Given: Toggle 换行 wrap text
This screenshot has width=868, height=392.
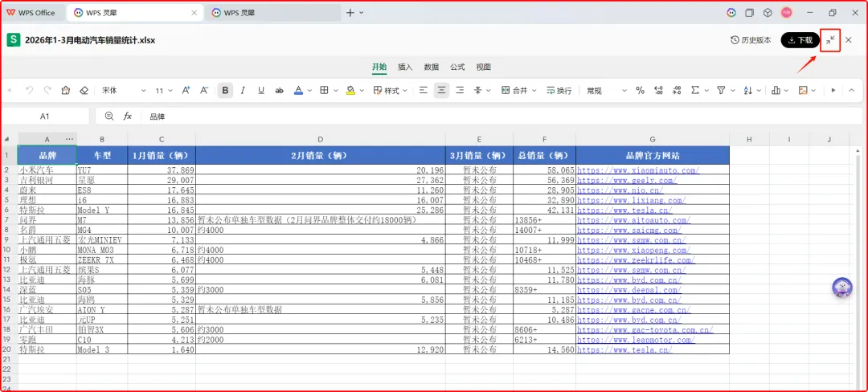Looking at the screenshot, I should coord(559,90).
